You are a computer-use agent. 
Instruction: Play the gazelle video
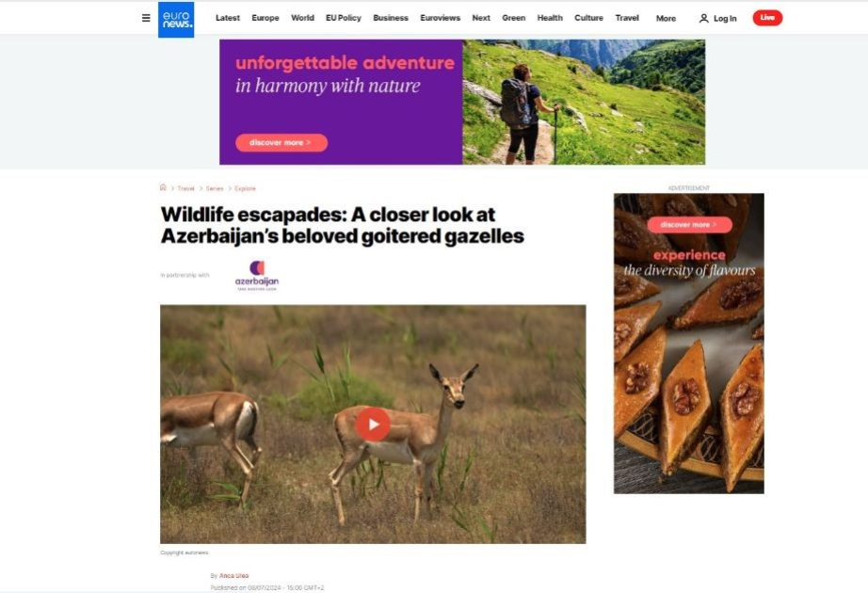click(x=373, y=425)
